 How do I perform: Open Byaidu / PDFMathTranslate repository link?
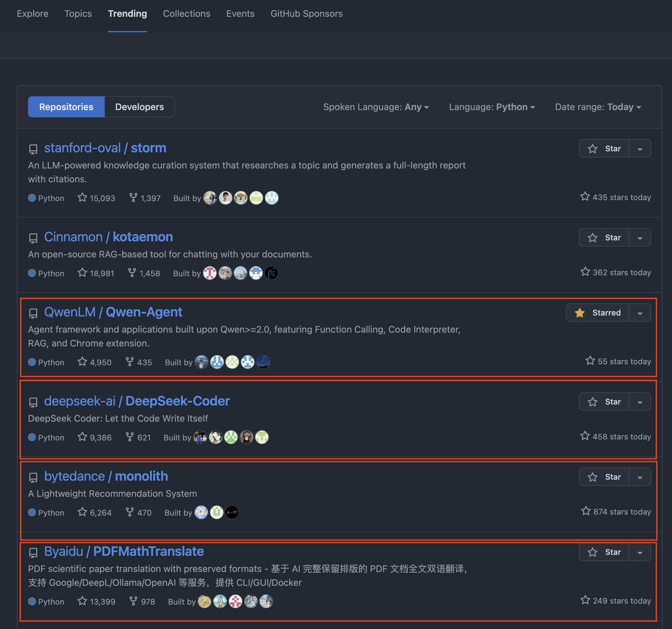coord(124,551)
